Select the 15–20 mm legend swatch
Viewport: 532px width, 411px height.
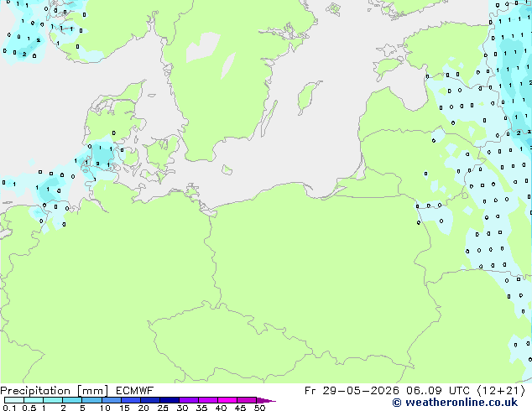click(x=130, y=400)
